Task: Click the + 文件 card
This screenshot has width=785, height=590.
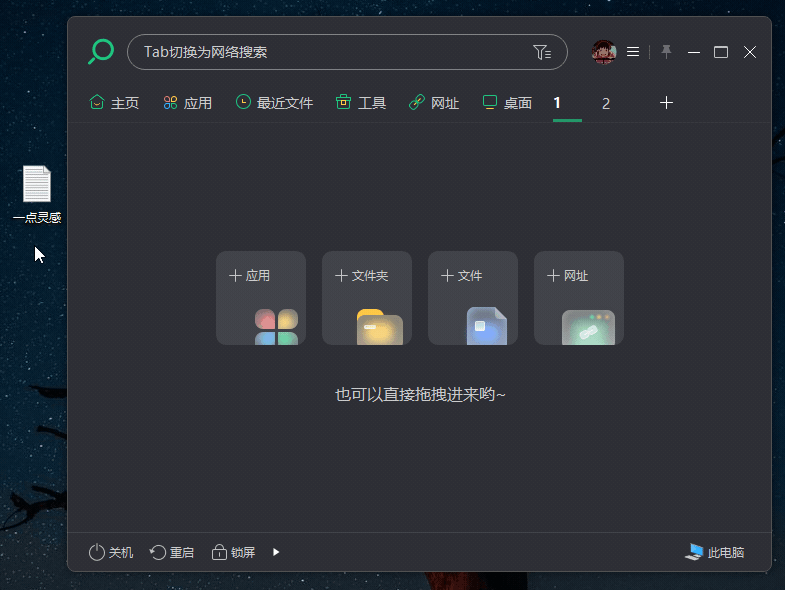Action: pos(473,298)
